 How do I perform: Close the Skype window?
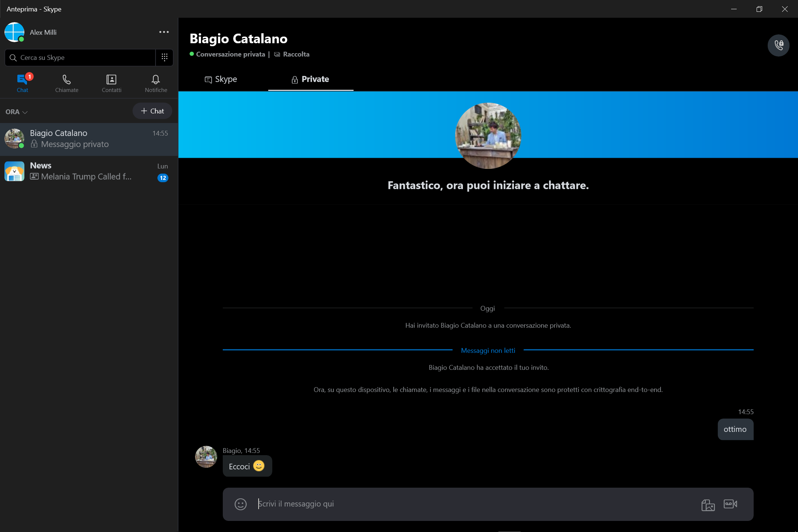(785, 9)
